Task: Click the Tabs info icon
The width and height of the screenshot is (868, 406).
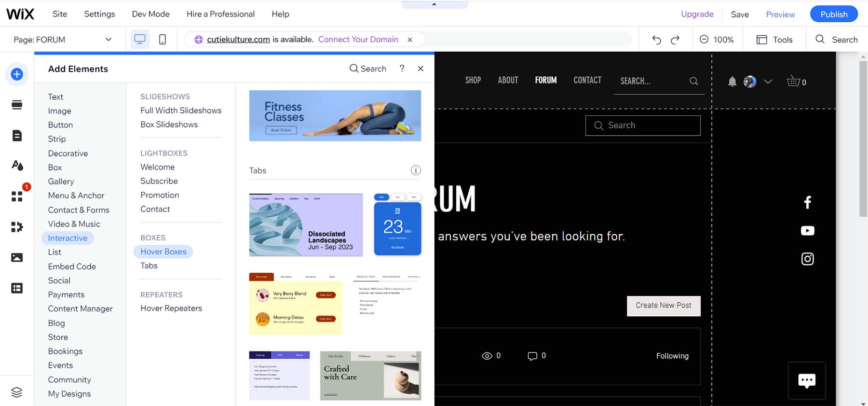Action: coord(416,170)
